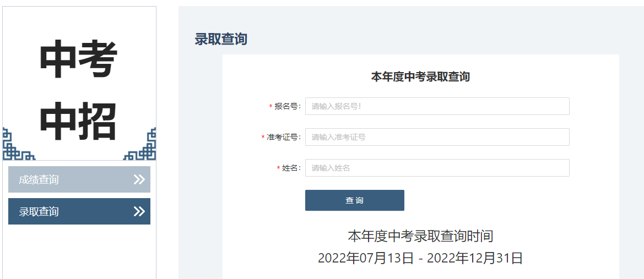
Task: Click the large 中招 banner text
Action: 79,121
